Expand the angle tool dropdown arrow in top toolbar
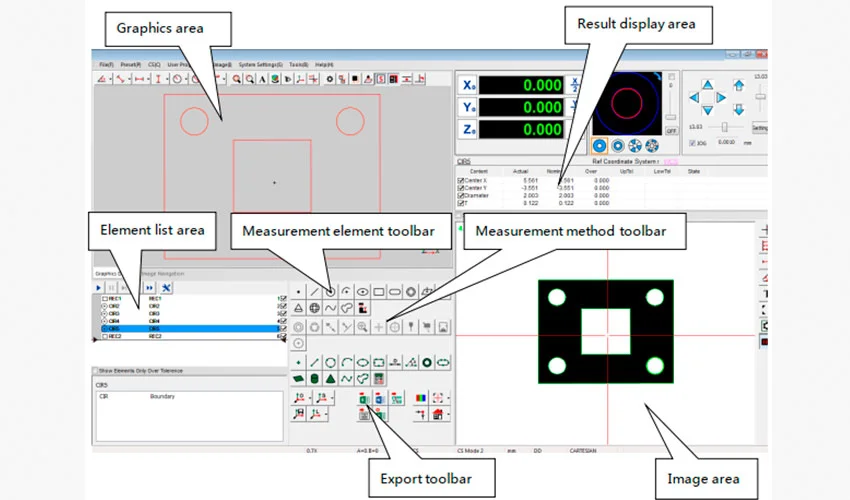The width and height of the screenshot is (850, 500). click(x=111, y=79)
